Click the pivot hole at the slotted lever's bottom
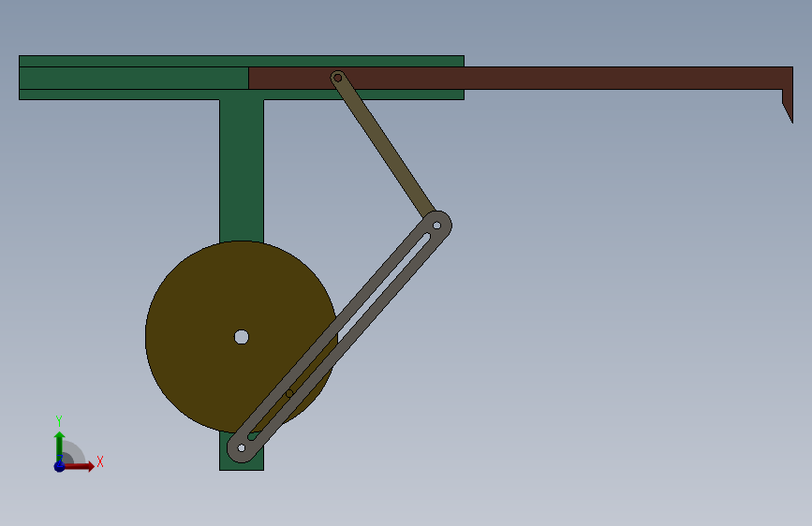 pyautogui.click(x=242, y=447)
